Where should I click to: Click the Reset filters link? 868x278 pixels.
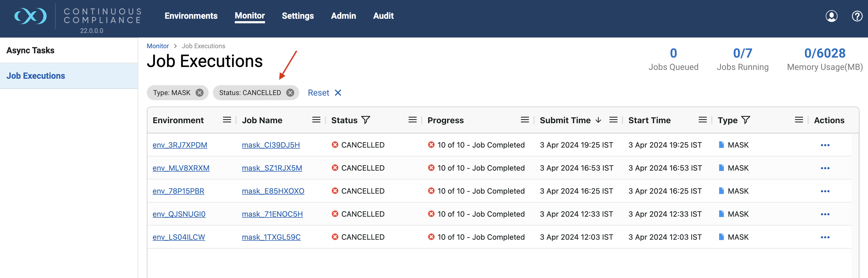[x=318, y=93]
